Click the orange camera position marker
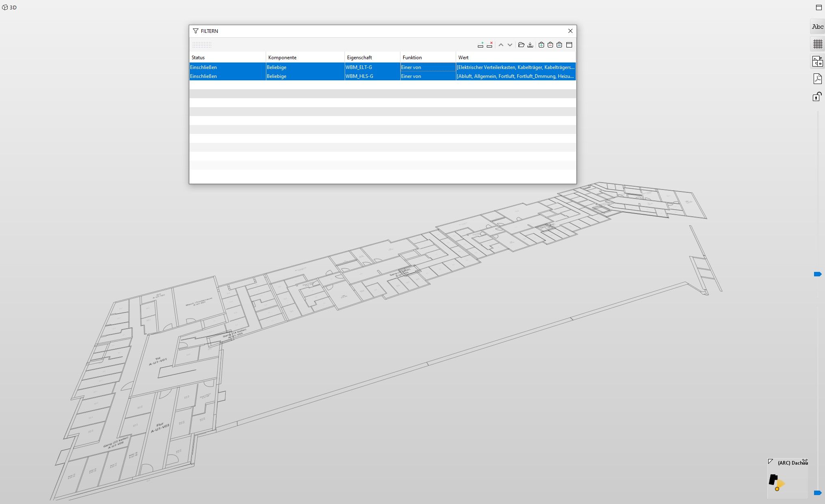 pyautogui.click(x=777, y=489)
